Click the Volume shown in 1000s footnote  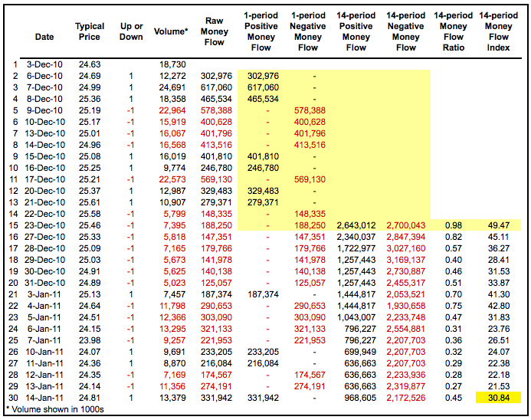pos(55,409)
